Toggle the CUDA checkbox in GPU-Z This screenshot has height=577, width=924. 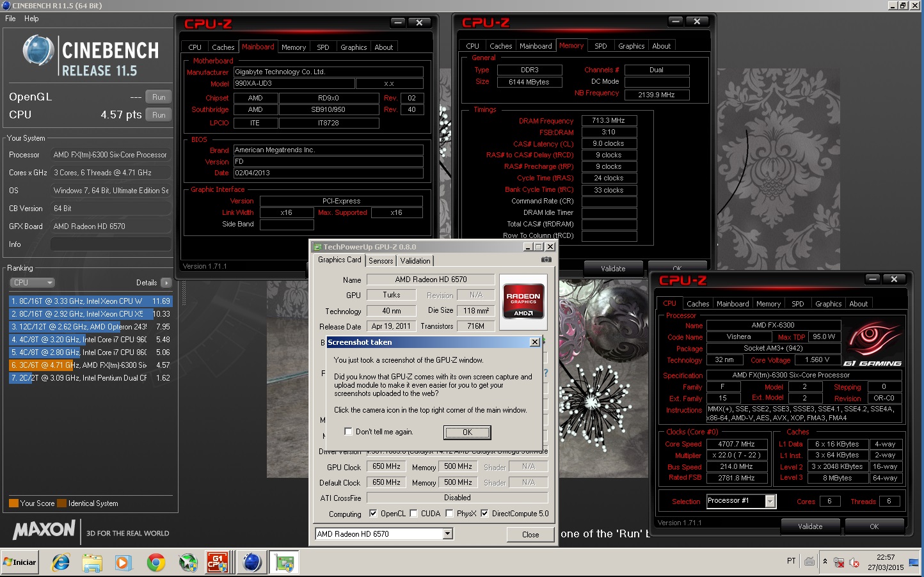[413, 514]
